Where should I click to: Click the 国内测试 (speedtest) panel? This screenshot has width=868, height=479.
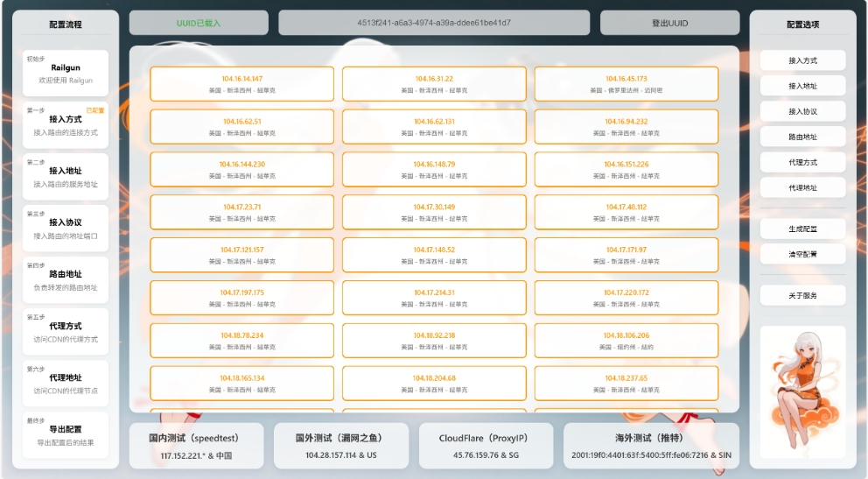pyautogui.click(x=199, y=446)
